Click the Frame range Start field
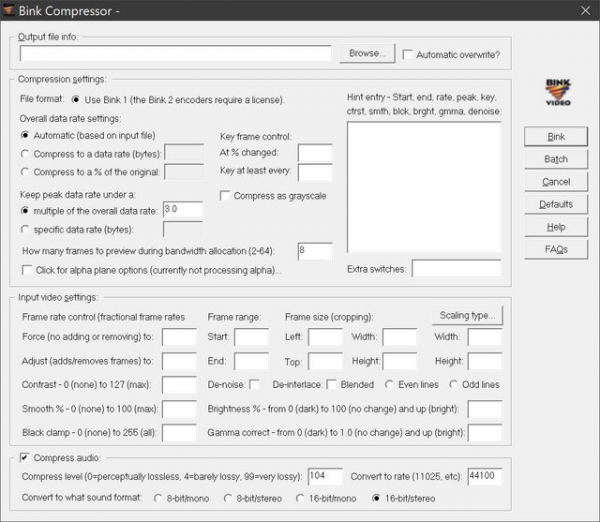This screenshot has height=522, width=600. coord(251,337)
